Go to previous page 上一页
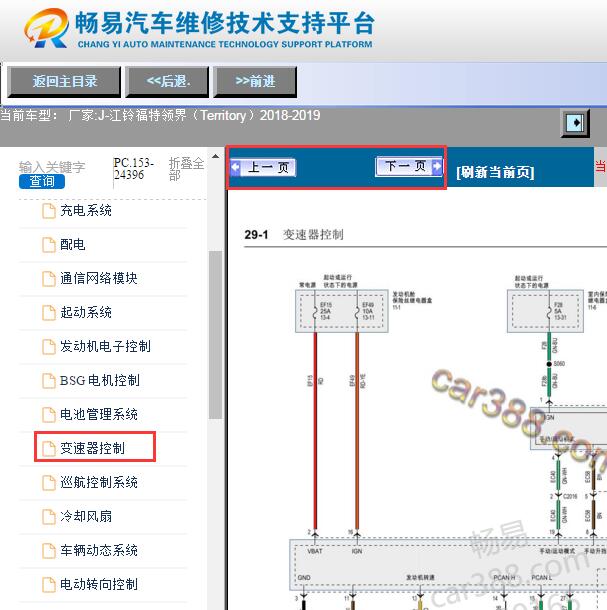 263,167
